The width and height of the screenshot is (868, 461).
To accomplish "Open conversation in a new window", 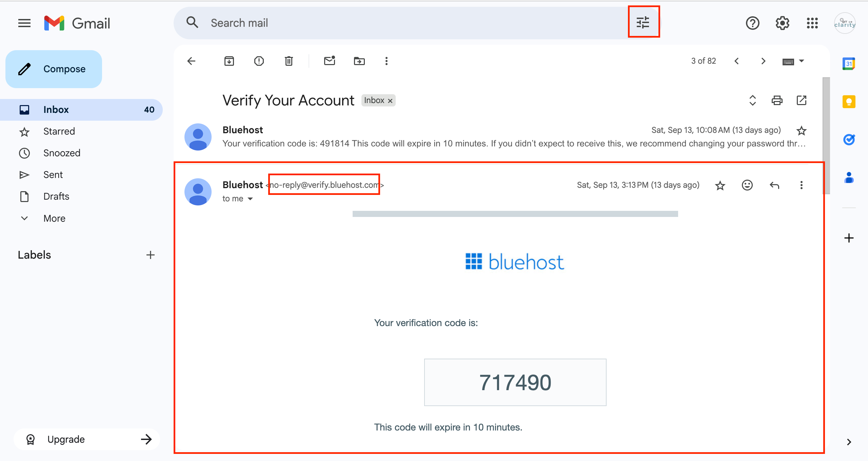I will tap(801, 100).
